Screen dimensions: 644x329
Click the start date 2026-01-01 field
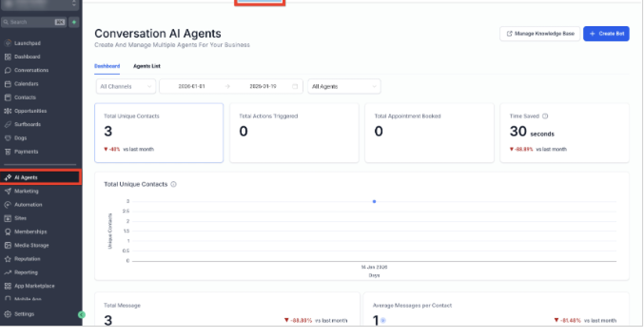pos(192,87)
